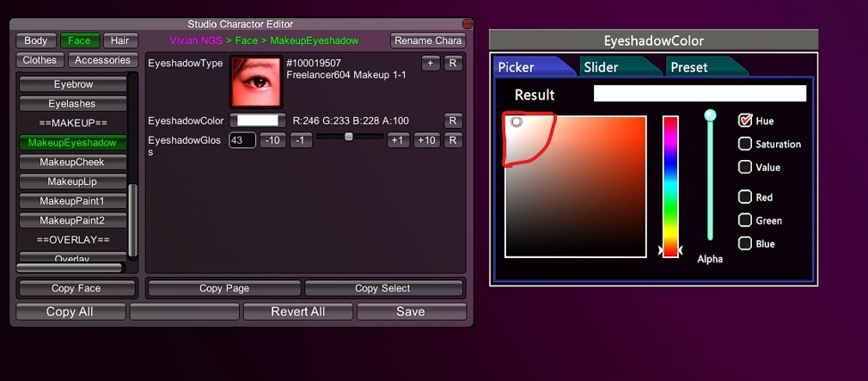Increase EyeshadowGloss by 1

(397, 140)
